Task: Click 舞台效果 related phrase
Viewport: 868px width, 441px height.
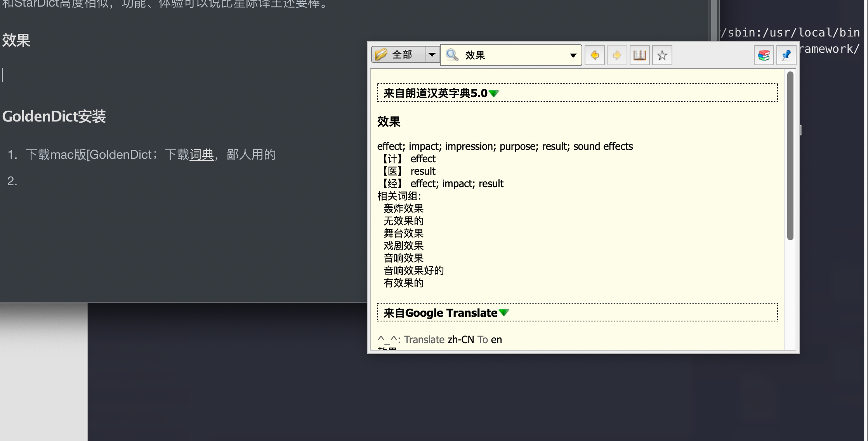Action: [x=403, y=233]
